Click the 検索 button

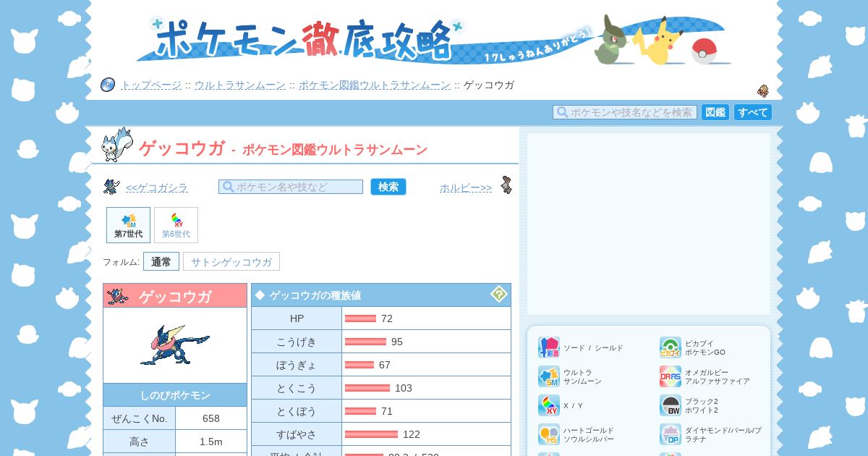click(388, 187)
